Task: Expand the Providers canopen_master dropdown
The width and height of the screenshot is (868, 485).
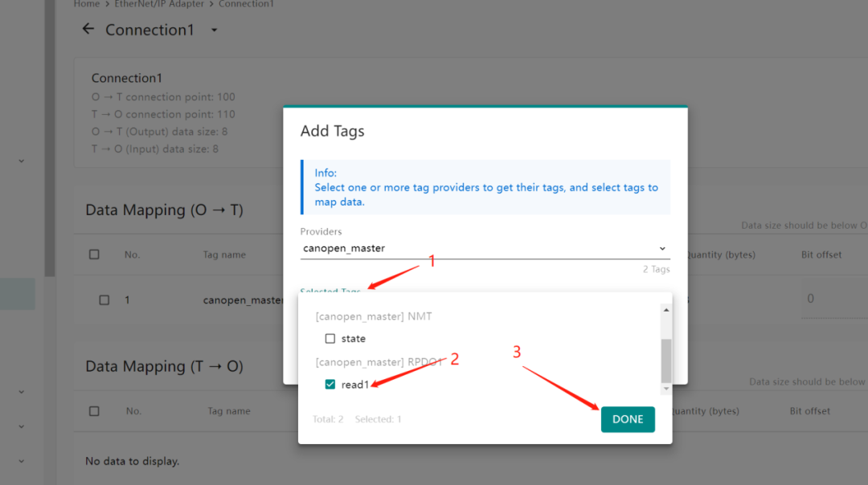Action: pos(661,249)
